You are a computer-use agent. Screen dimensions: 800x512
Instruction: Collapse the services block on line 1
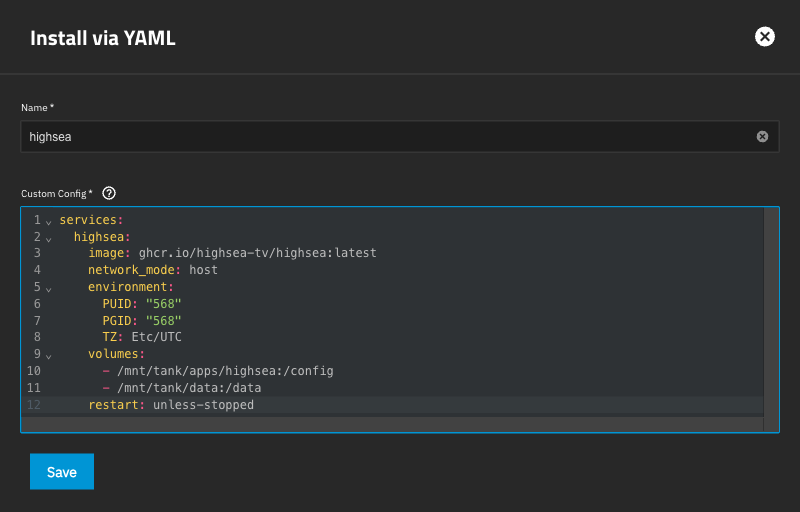(48, 222)
